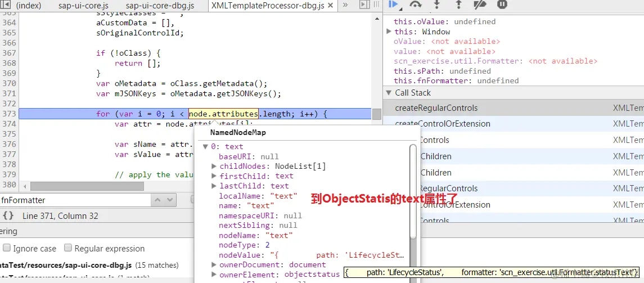
Task: Click 'namespaceURI: null' property row
Action: point(260,215)
